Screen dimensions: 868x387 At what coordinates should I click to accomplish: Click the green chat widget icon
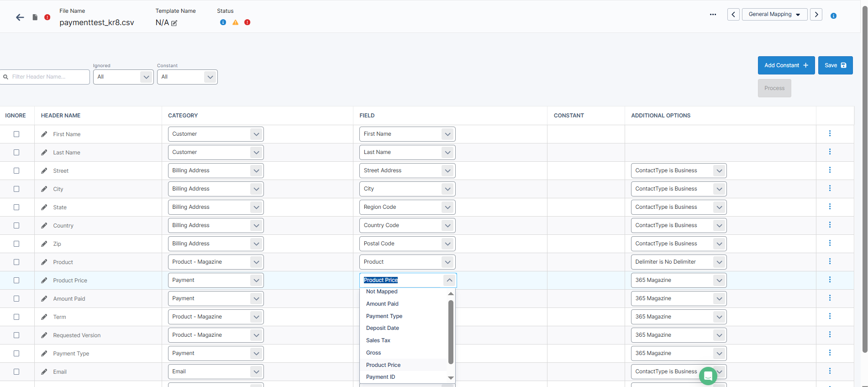click(707, 376)
